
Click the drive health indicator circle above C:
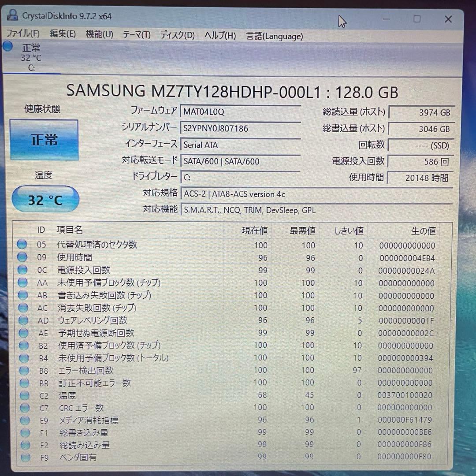coord(7,46)
